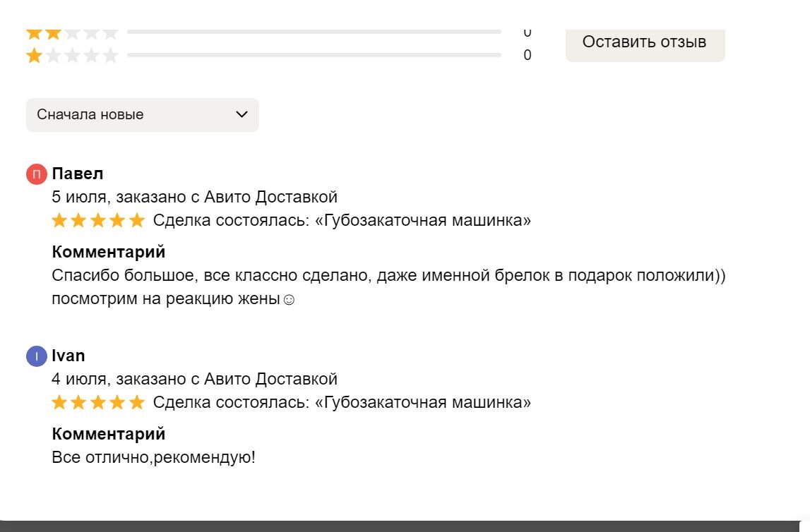Click '5 июля, заказано с Авито Доставкой' text
The width and height of the screenshot is (810, 532).
[194, 197]
